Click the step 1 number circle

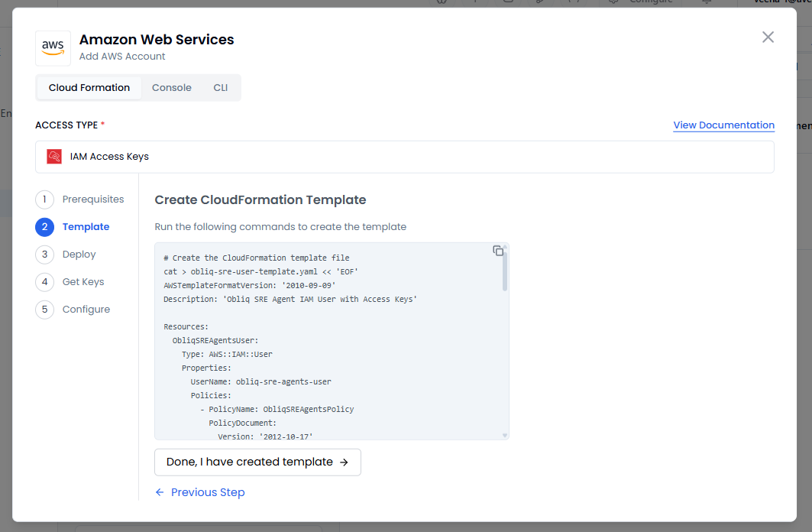pyautogui.click(x=44, y=199)
